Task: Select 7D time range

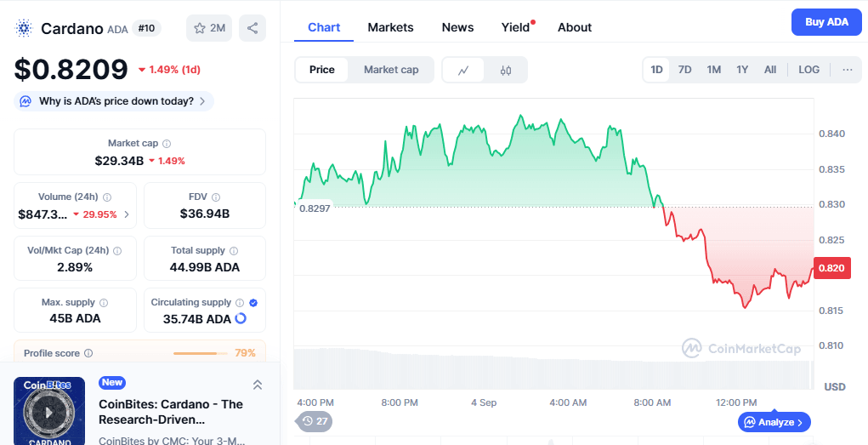Action: point(684,70)
